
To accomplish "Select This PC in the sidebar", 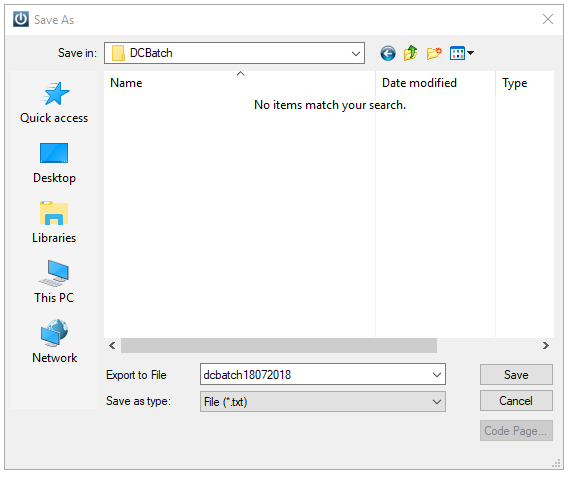I will pyautogui.click(x=54, y=282).
